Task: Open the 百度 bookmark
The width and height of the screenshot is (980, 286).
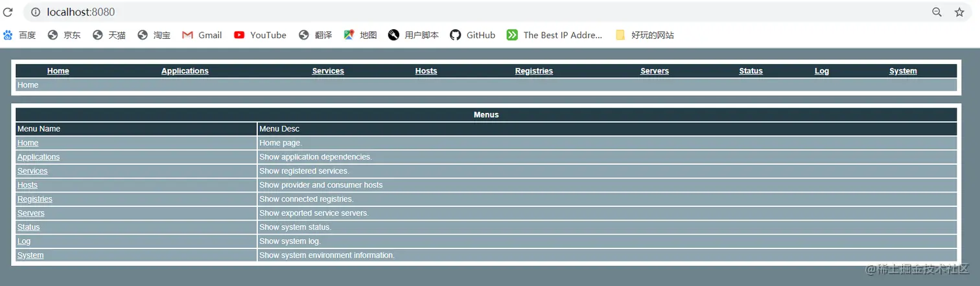Action: [x=19, y=35]
